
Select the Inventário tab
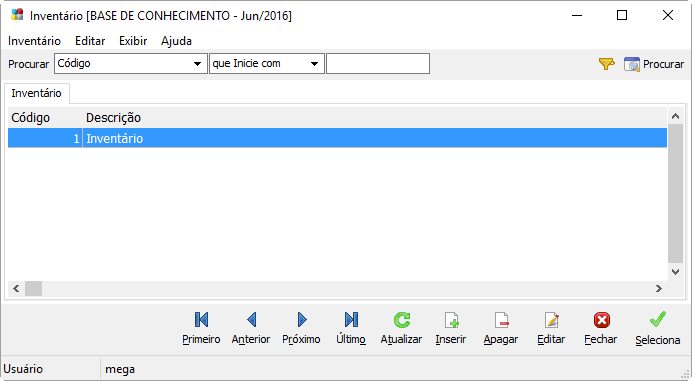pos(37,93)
